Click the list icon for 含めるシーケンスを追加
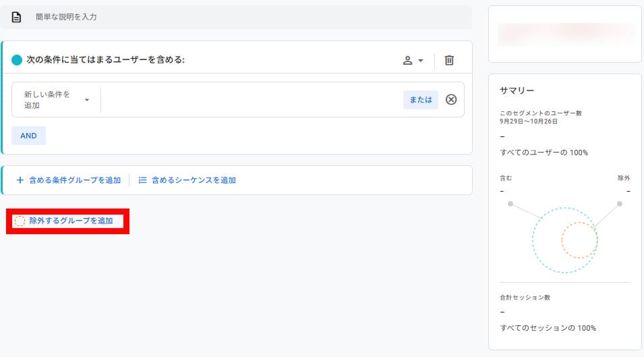This screenshot has width=644, height=357. pyautogui.click(x=142, y=180)
